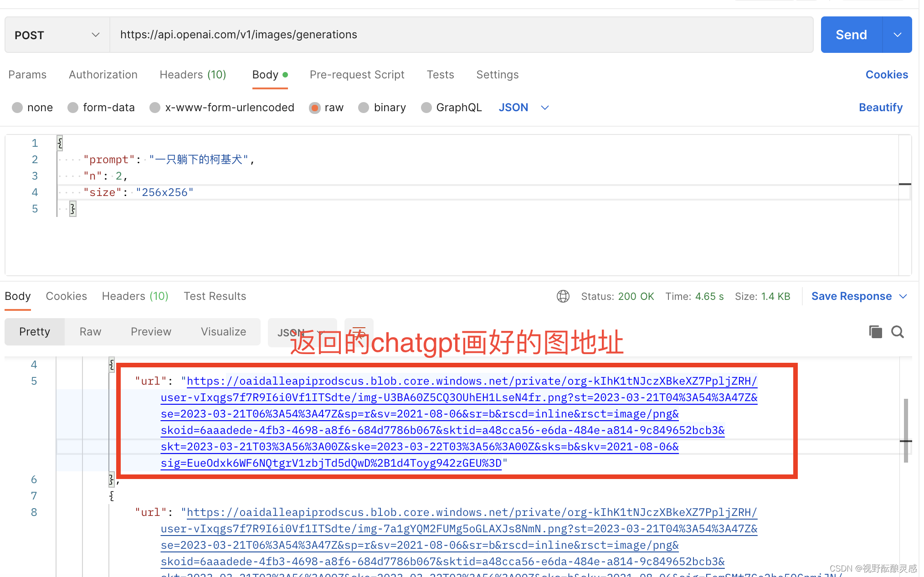Switch response view to Raw
Viewport: 924px width, 577px height.
90,332
